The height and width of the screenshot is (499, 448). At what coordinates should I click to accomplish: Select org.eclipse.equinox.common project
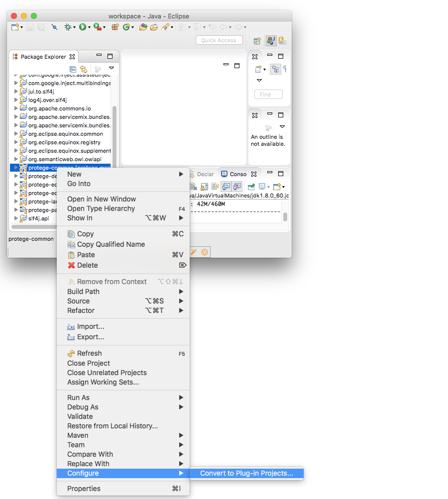[66, 134]
